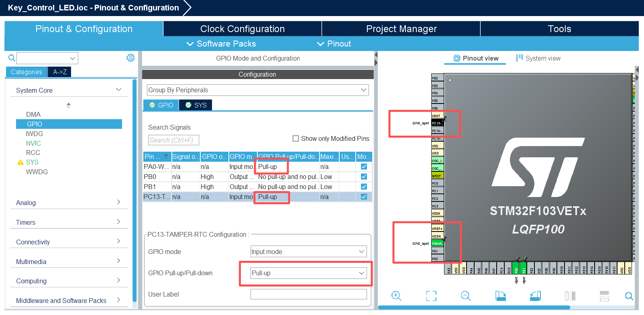Switch to the Tools tab

(559, 29)
